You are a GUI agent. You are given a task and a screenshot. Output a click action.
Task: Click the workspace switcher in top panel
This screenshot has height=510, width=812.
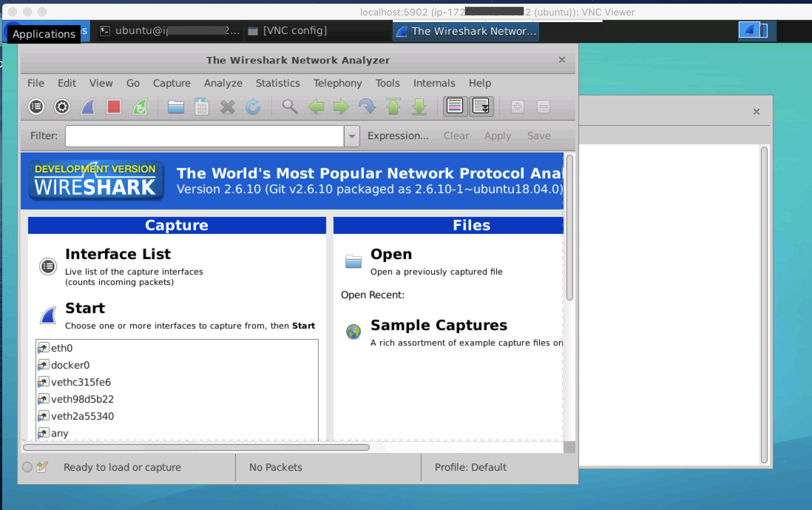point(753,30)
